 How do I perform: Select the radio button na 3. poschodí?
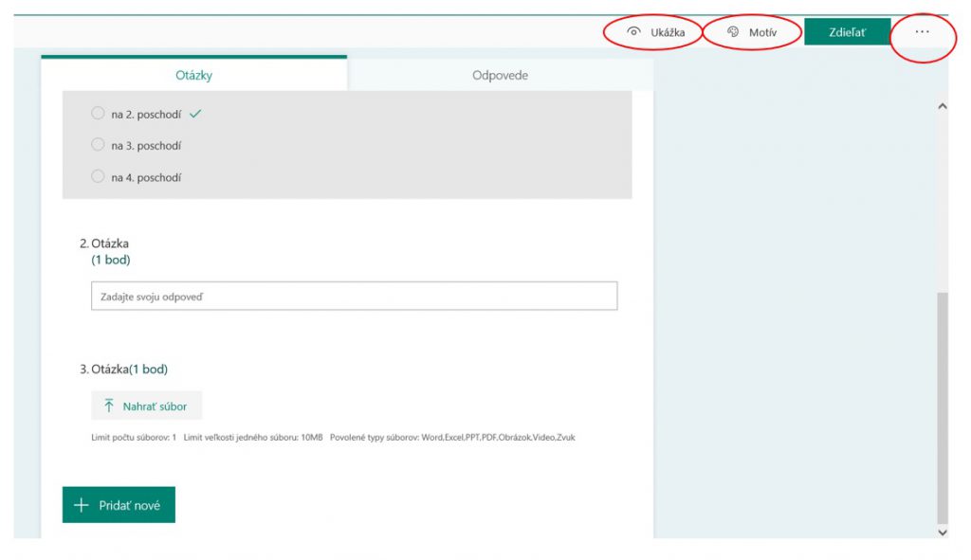coord(98,145)
